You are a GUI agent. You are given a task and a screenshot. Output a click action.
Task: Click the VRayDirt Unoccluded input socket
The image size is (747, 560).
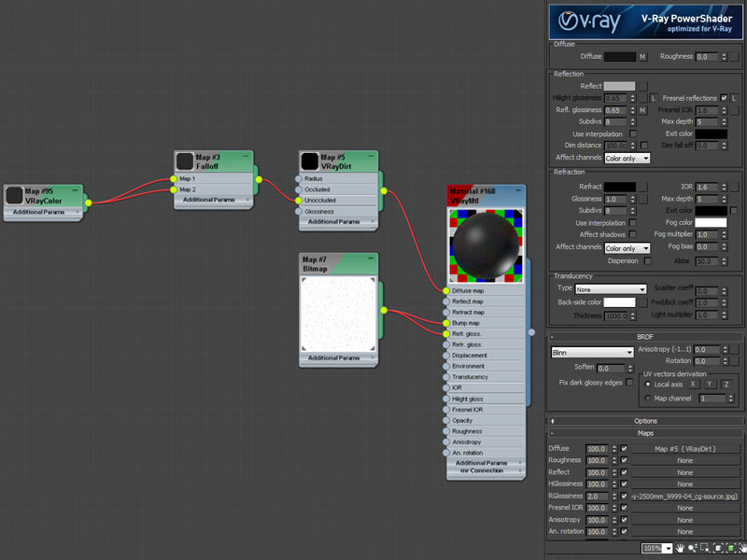pos(298,201)
